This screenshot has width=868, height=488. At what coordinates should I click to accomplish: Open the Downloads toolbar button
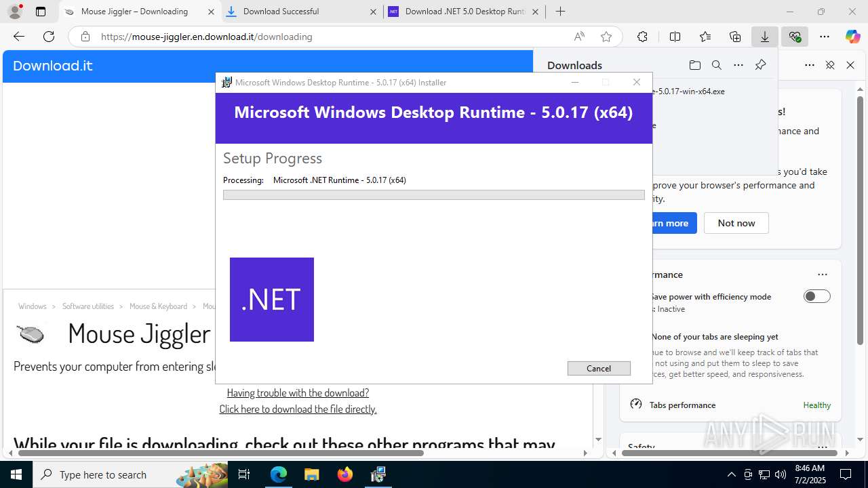point(765,37)
